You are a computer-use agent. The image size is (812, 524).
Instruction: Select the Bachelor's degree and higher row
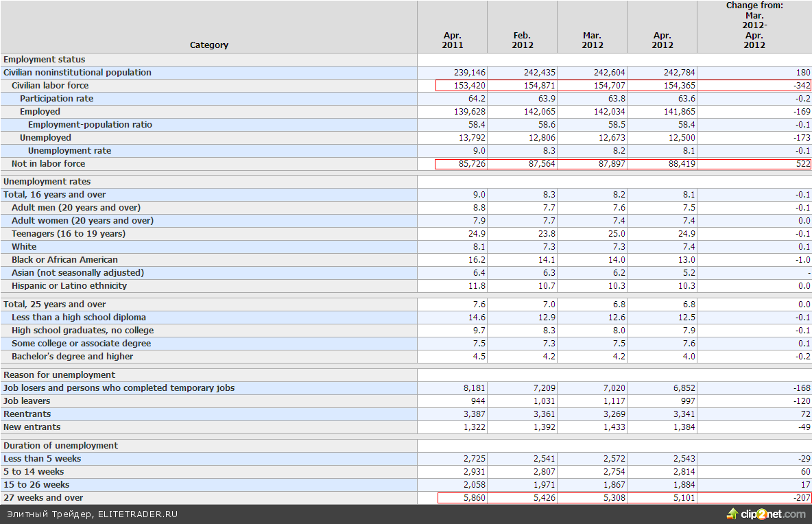coord(73,357)
